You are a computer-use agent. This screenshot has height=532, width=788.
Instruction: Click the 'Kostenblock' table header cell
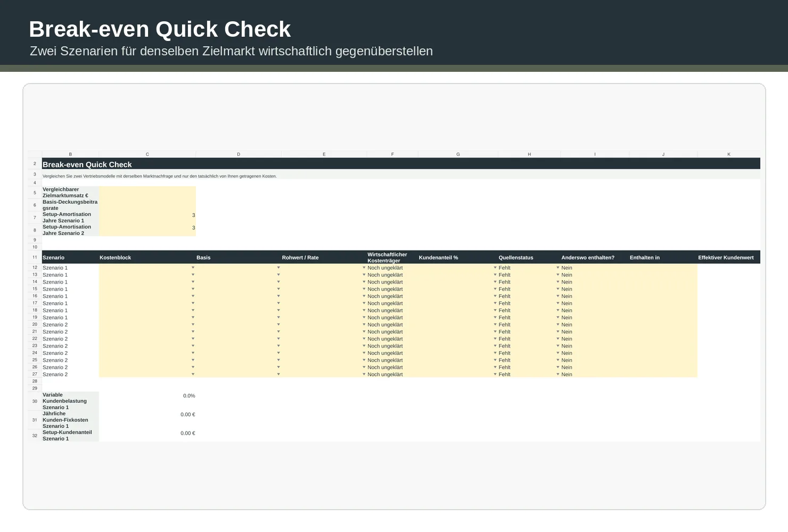tap(147, 257)
